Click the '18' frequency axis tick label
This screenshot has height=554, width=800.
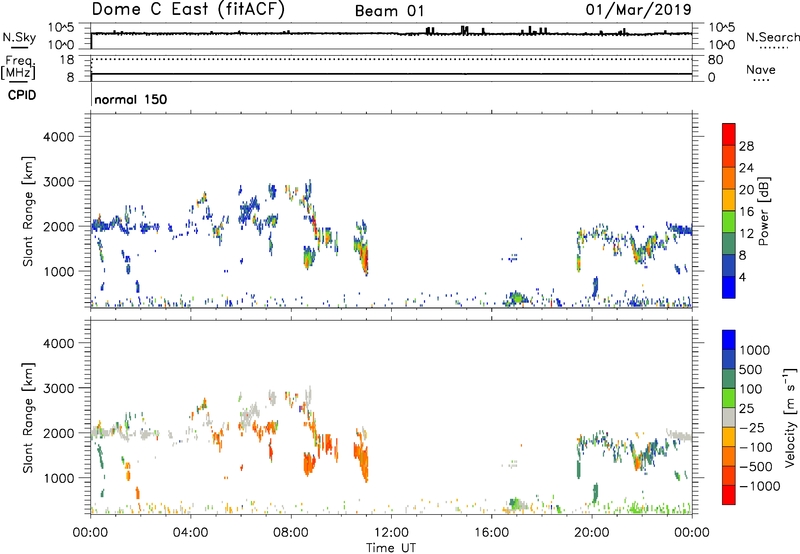click(67, 60)
